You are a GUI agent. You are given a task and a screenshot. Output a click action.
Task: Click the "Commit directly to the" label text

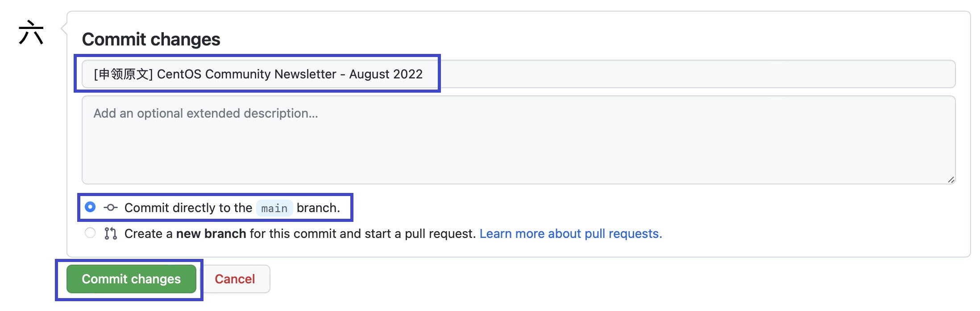tap(188, 208)
